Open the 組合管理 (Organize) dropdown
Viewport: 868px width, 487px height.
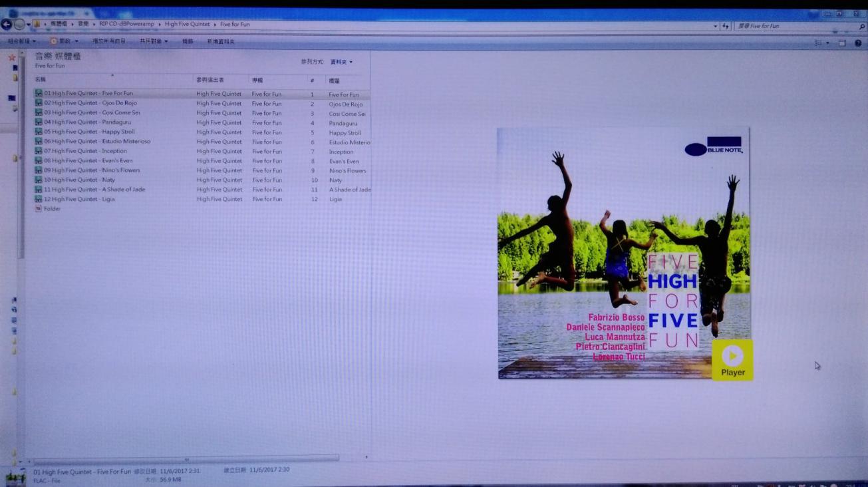tap(21, 41)
